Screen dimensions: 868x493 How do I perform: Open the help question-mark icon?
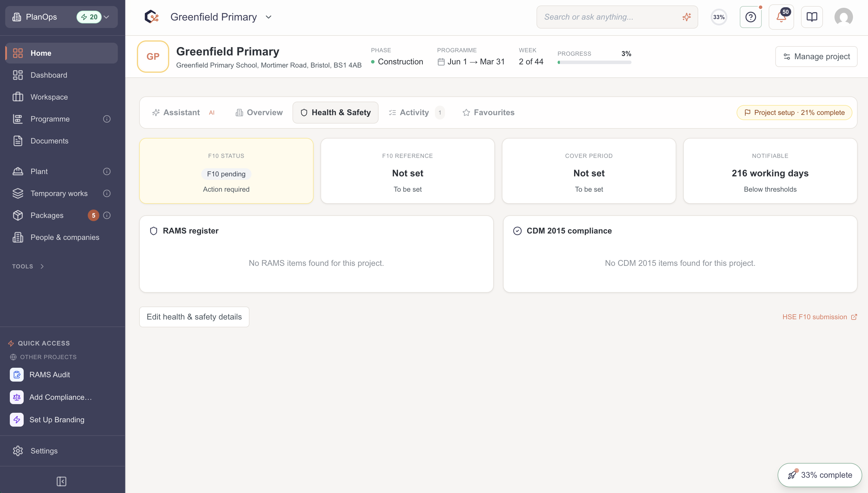[750, 17]
